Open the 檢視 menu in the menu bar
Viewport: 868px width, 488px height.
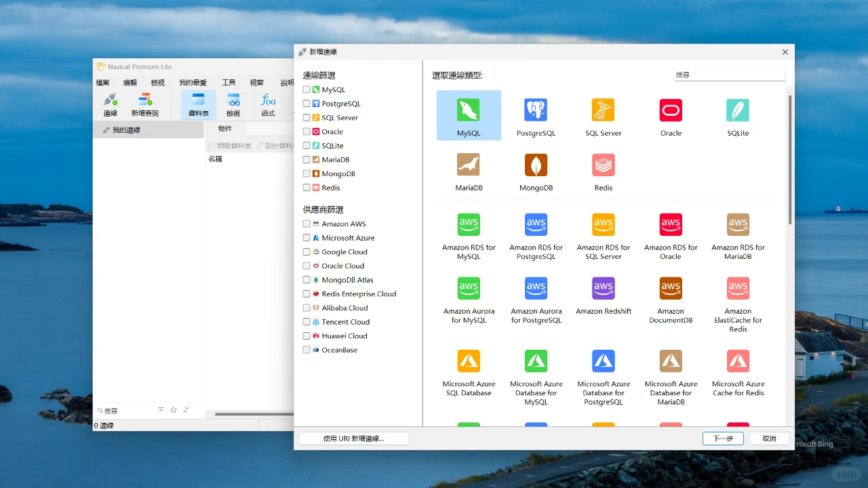tap(158, 83)
